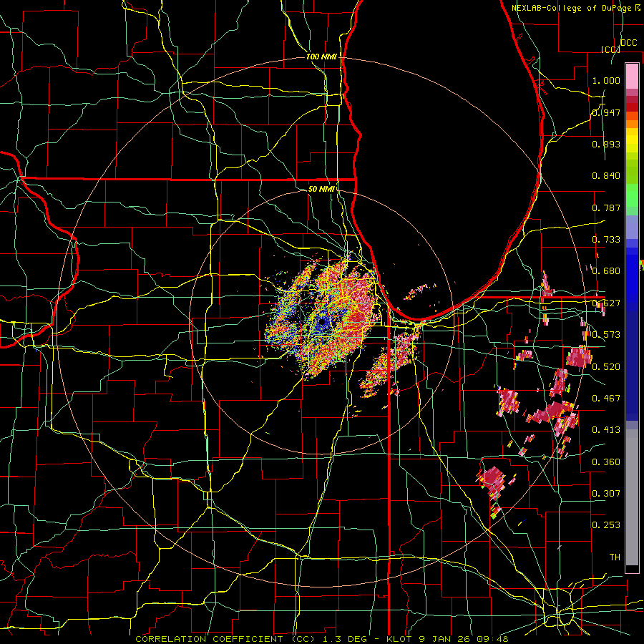Click the 0.467 legend value
Image resolution: width=644 pixels, height=644 pixels.
(606, 399)
